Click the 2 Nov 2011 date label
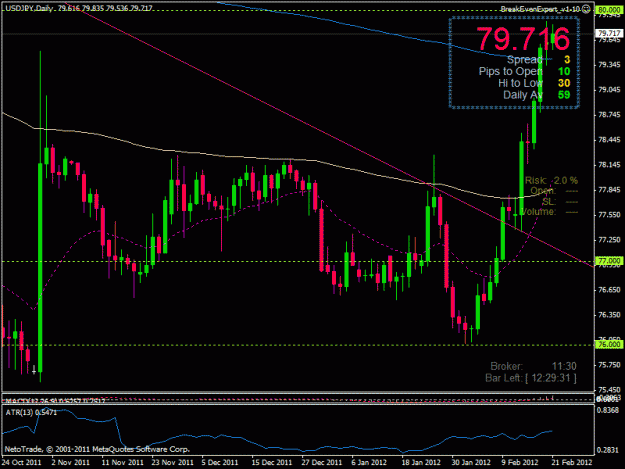Viewport: 625px width, 469px height. [71, 462]
